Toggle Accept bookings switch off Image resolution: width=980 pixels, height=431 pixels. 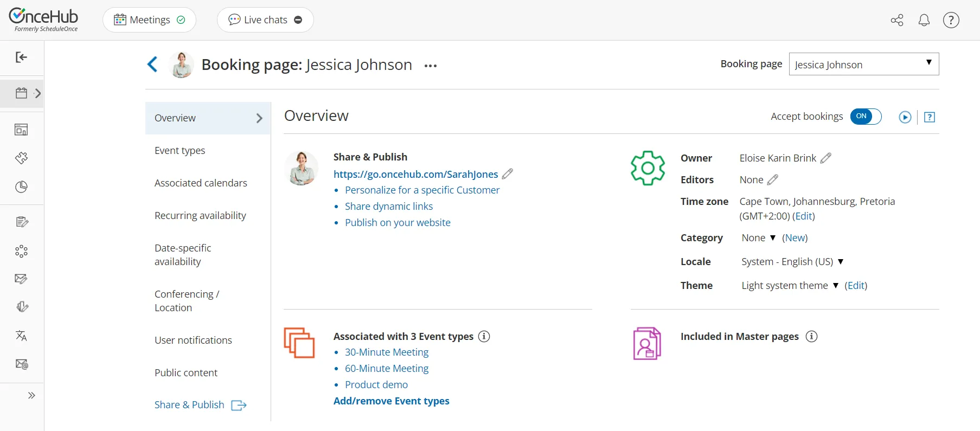pos(866,117)
